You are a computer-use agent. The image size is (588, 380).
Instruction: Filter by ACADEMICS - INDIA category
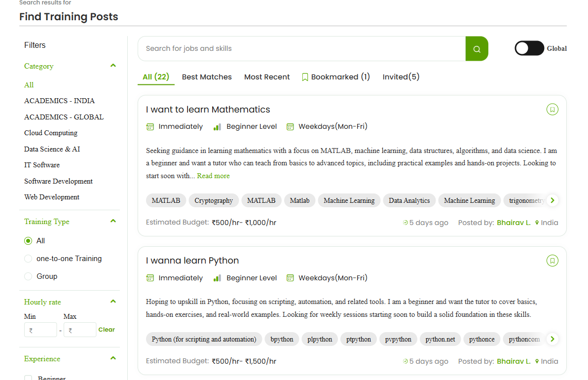pos(59,101)
